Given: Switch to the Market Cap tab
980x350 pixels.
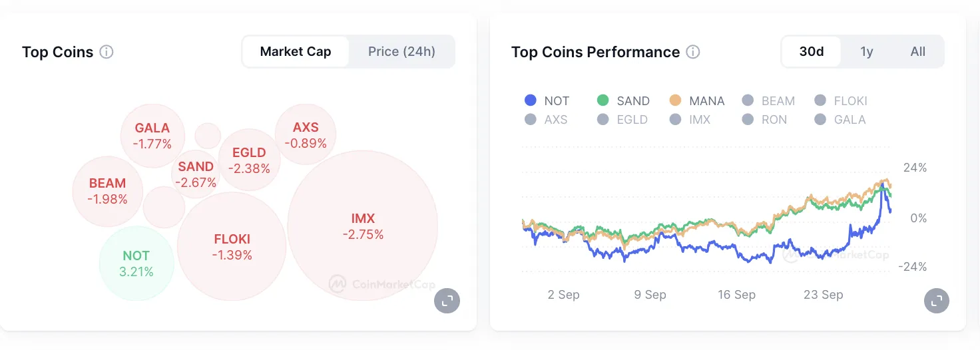Looking at the screenshot, I should [296, 52].
